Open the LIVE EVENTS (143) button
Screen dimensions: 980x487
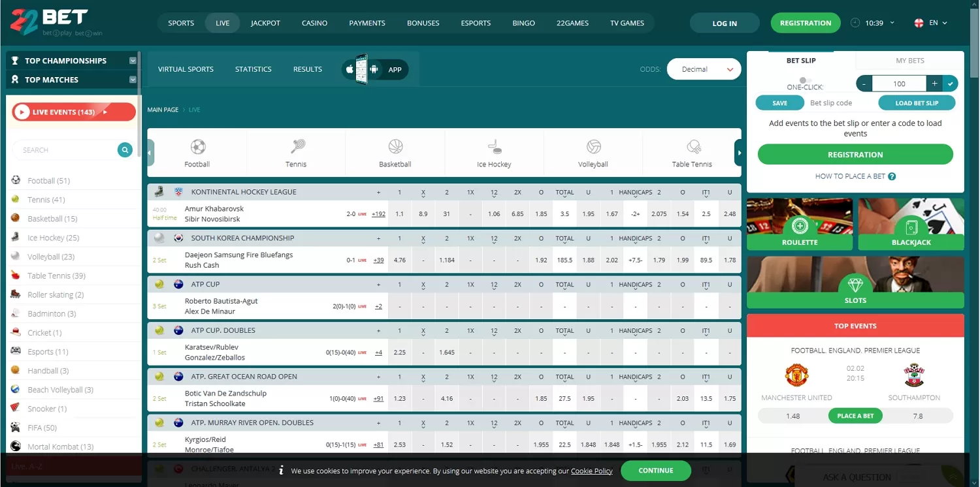(x=74, y=112)
